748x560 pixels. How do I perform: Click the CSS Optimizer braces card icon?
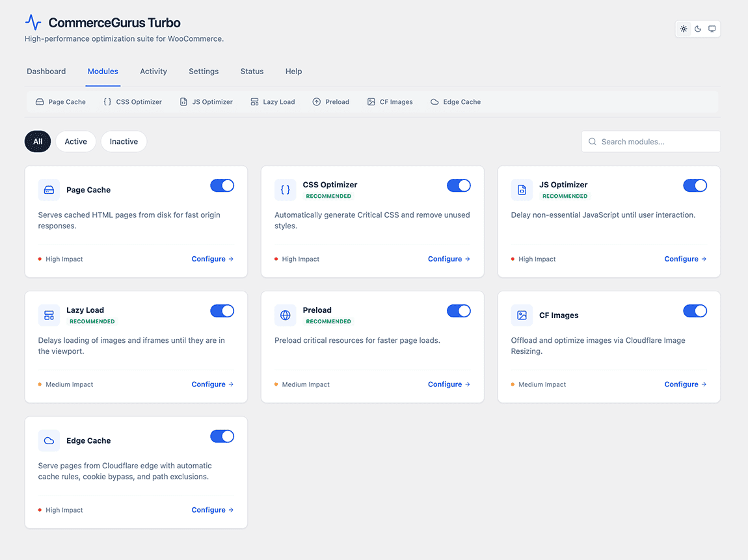[286, 190]
